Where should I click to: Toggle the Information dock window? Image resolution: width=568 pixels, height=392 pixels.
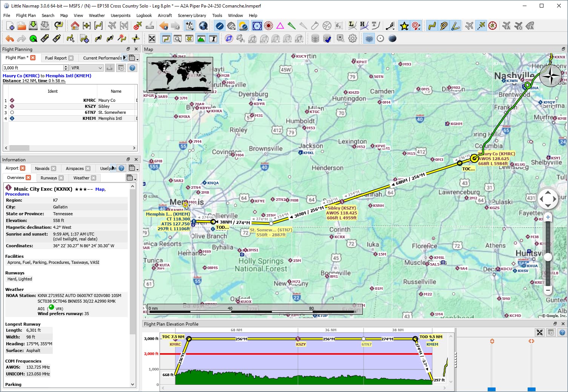pyautogui.click(x=213, y=38)
